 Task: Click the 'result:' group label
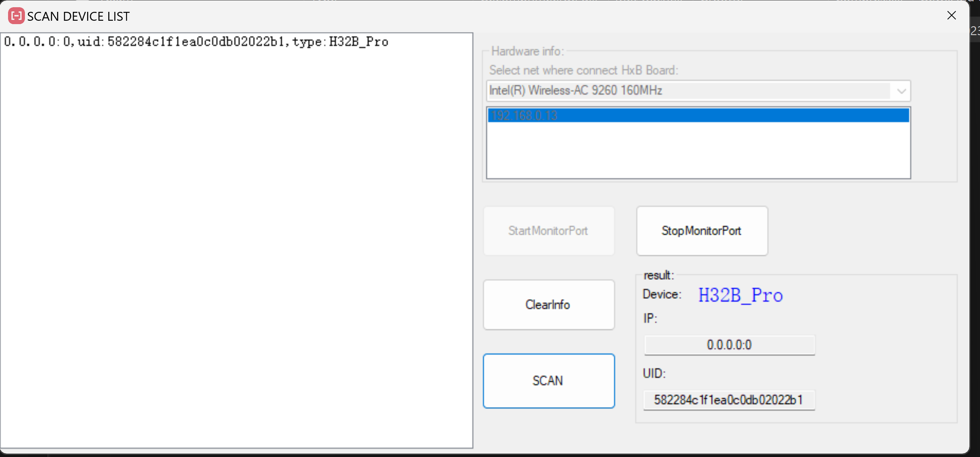(659, 275)
